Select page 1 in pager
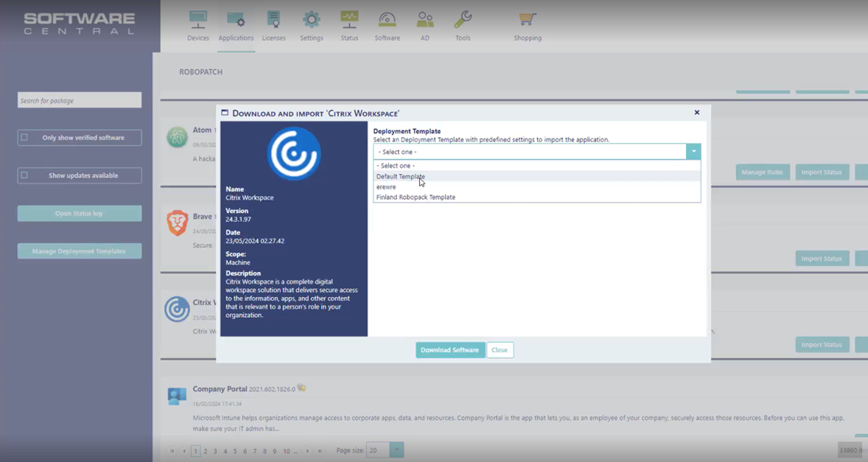This screenshot has width=868, height=462. click(x=195, y=451)
